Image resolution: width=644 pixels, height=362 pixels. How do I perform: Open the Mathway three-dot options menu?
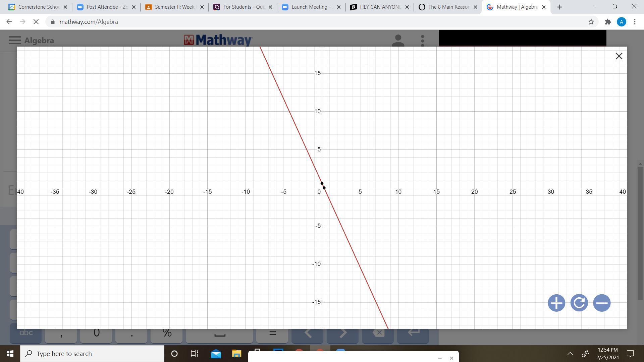click(423, 41)
